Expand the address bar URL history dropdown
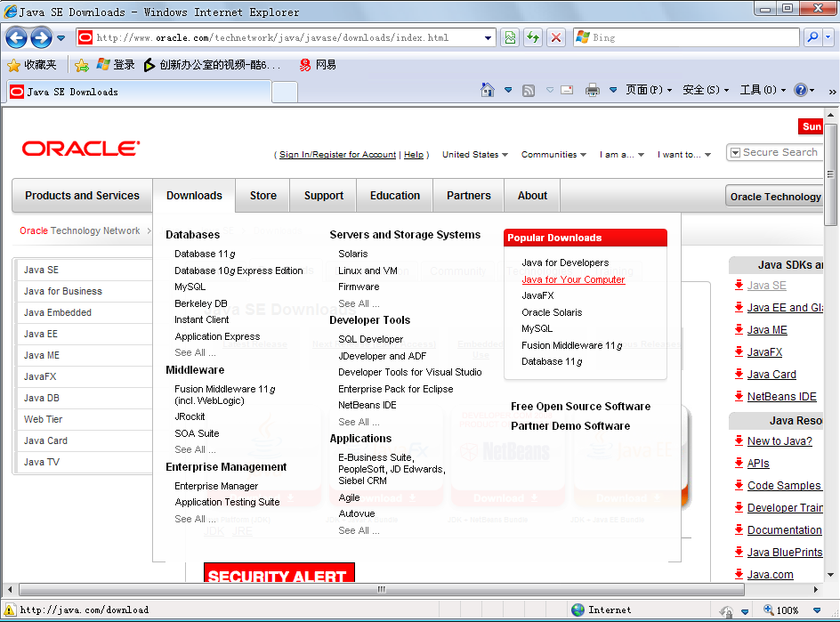 tap(488, 38)
